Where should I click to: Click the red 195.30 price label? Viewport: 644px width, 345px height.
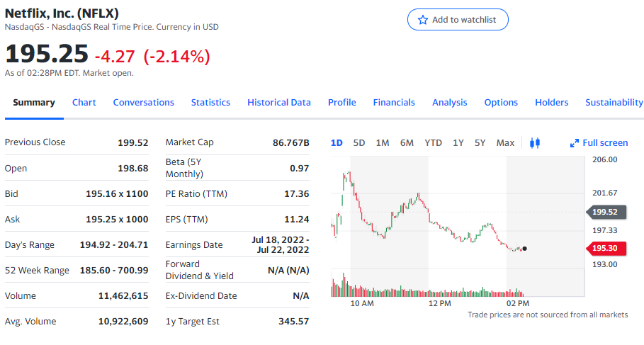(606, 248)
